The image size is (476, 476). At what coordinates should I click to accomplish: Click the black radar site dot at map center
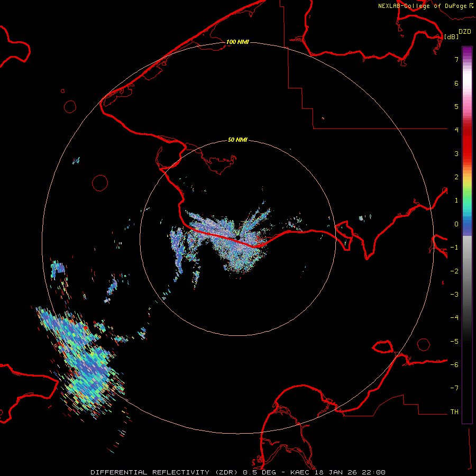(x=237, y=237)
